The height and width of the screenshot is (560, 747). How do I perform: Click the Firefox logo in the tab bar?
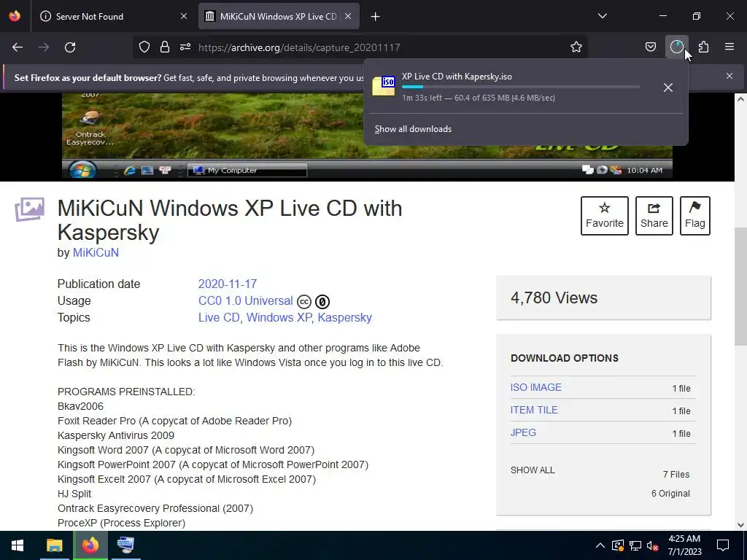pyautogui.click(x=15, y=16)
